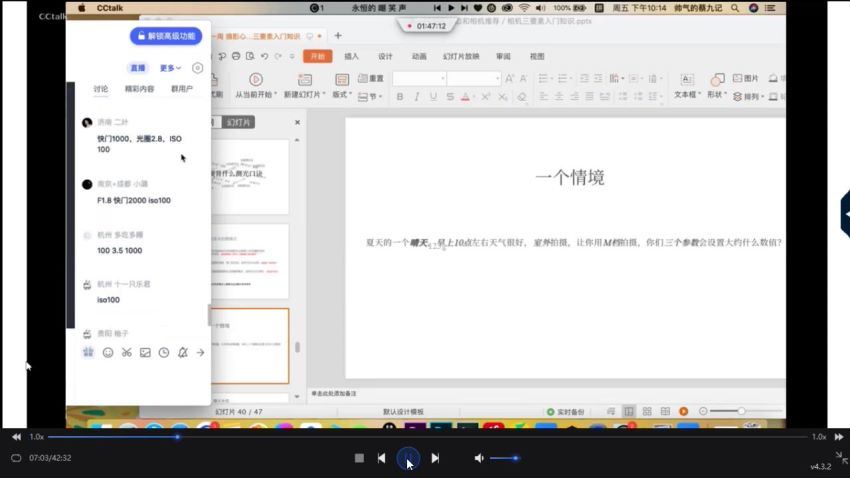Toggle subscript formatting

point(503,96)
